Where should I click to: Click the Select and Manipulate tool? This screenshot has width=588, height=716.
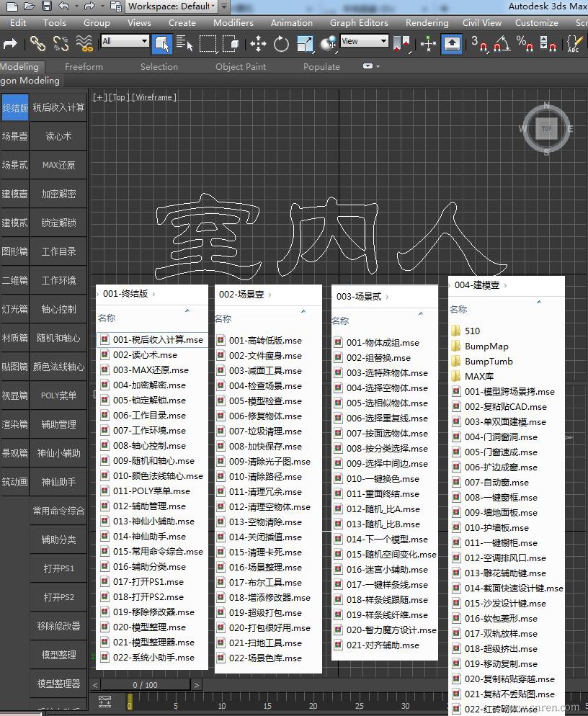click(x=428, y=44)
